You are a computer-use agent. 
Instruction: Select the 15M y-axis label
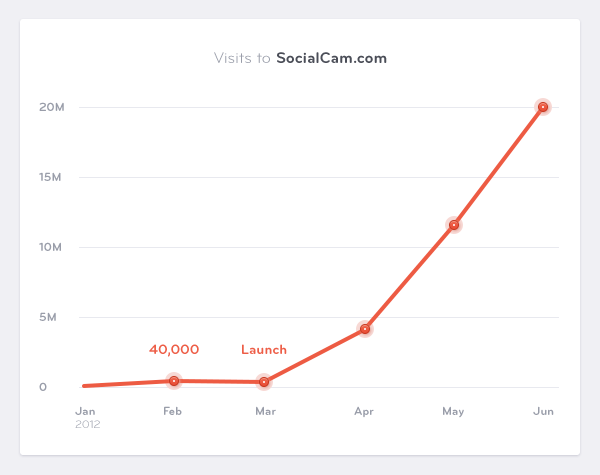(51, 177)
